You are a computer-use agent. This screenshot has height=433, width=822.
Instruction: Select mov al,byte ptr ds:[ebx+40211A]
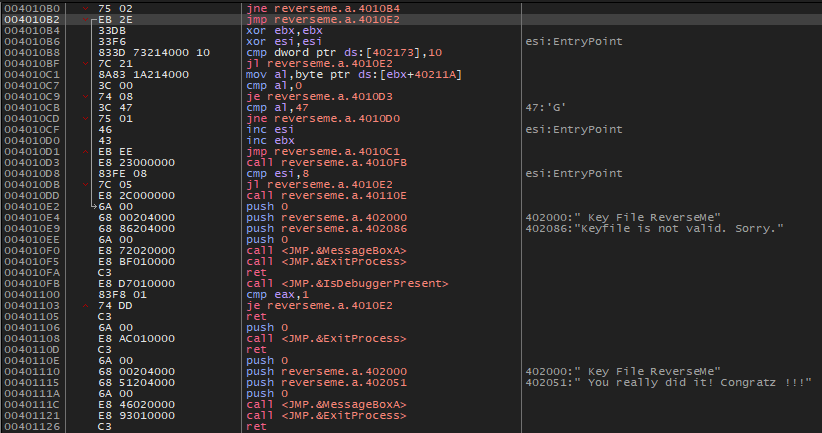354,74
